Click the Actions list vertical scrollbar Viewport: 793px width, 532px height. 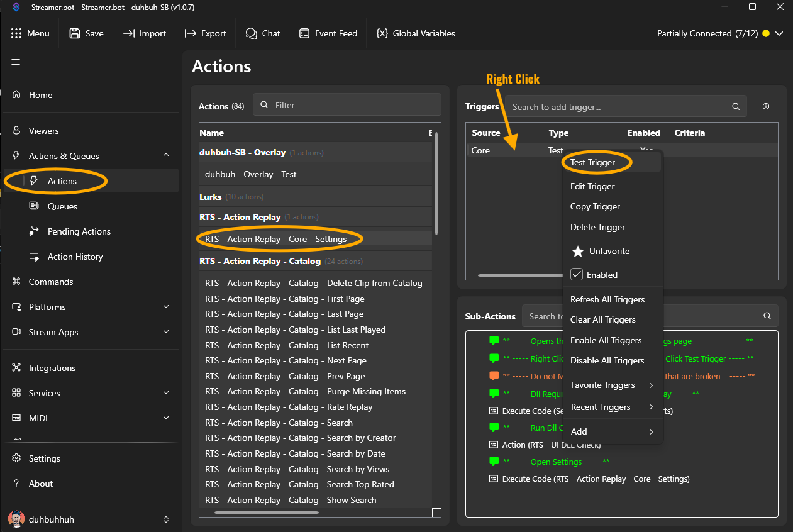pos(436,182)
